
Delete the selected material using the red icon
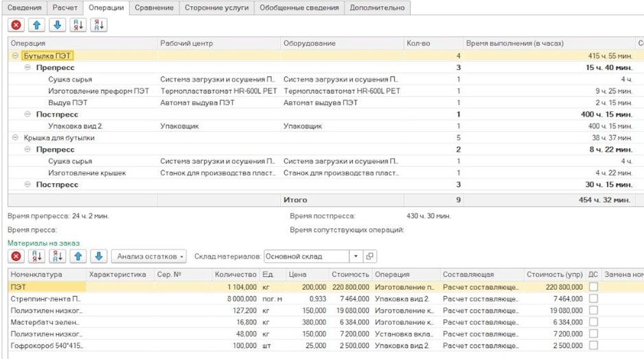tap(16, 256)
